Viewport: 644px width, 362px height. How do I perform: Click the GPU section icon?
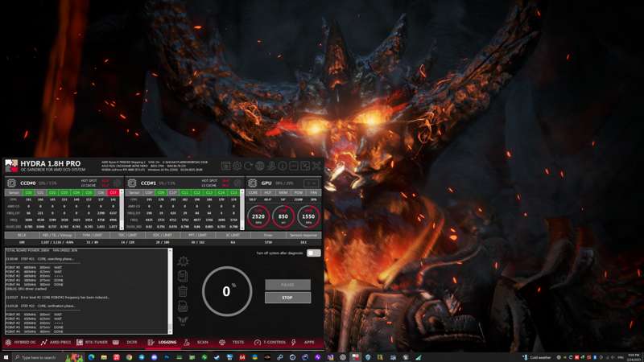pyautogui.click(x=253, y=183)
